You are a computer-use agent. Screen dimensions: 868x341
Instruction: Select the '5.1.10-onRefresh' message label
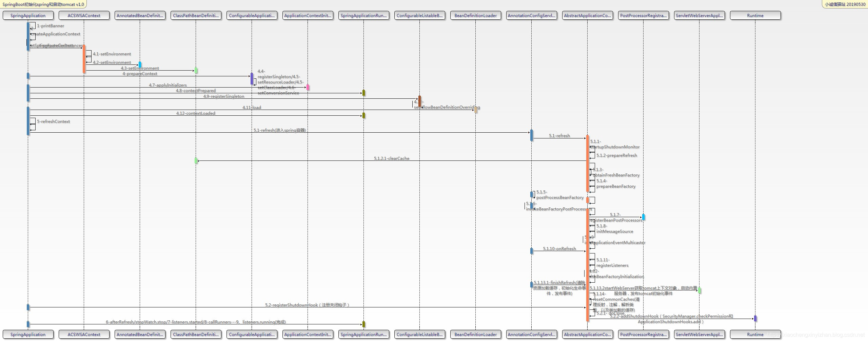pyautogui.click(x=559, y=249)
